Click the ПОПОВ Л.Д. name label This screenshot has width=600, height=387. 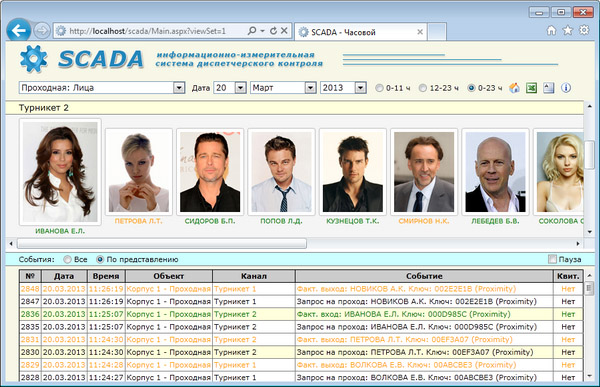[281, 221]
